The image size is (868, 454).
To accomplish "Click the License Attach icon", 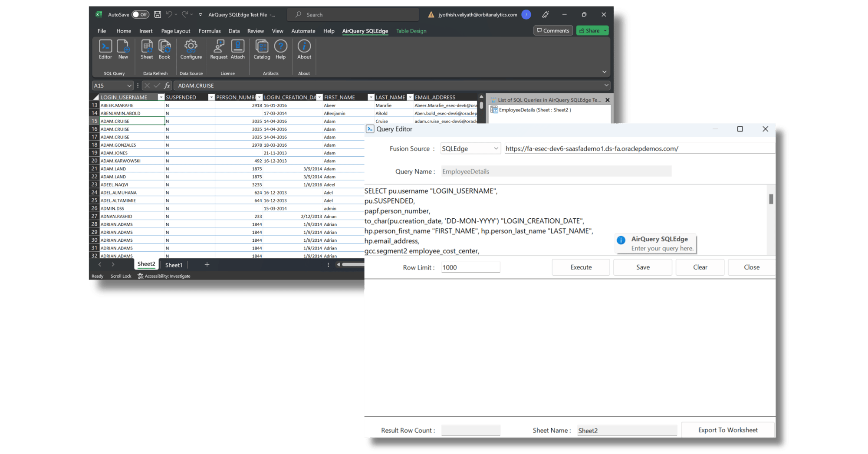I will (237, 49).
